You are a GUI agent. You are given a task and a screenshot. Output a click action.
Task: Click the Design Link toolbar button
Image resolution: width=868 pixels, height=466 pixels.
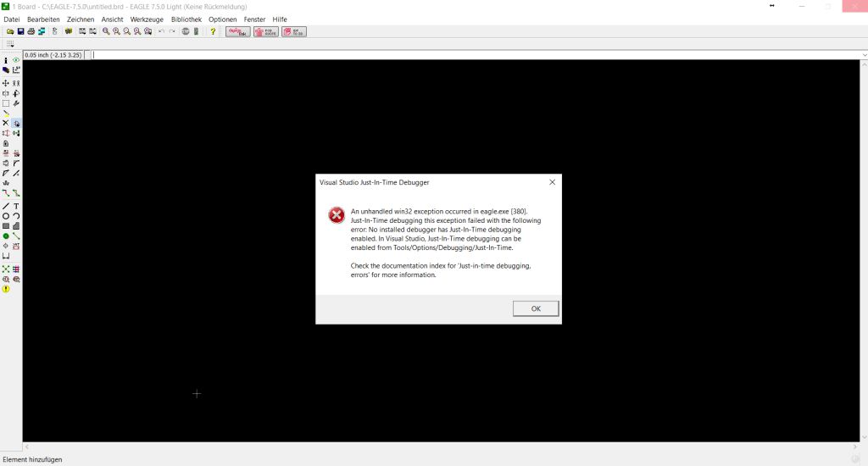pos(238,31)
